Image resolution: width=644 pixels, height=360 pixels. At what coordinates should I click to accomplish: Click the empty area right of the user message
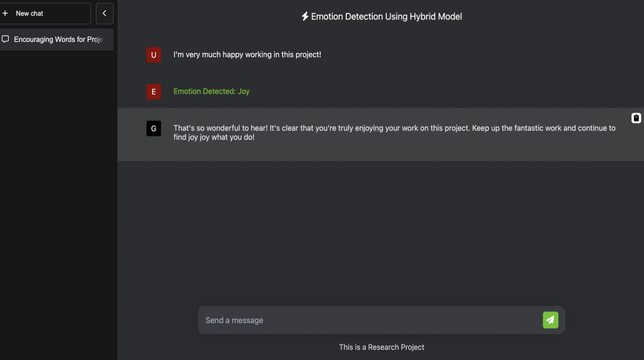pyautogui.click(x=472, y=55)
